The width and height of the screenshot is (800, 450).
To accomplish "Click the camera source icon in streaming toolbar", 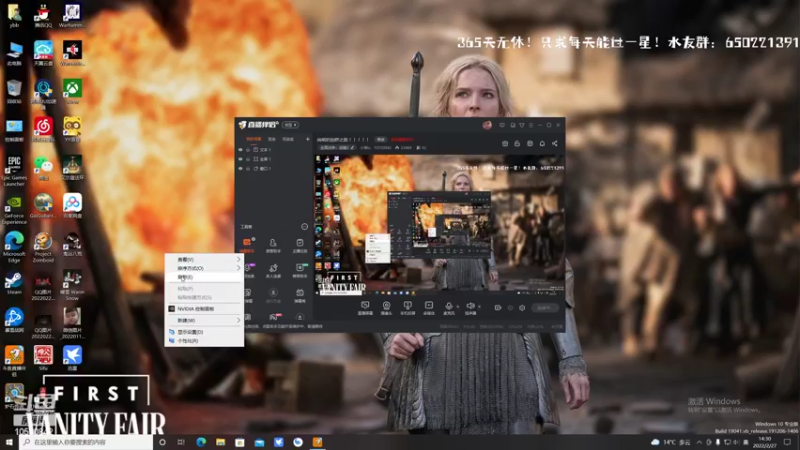I will 386,308.
